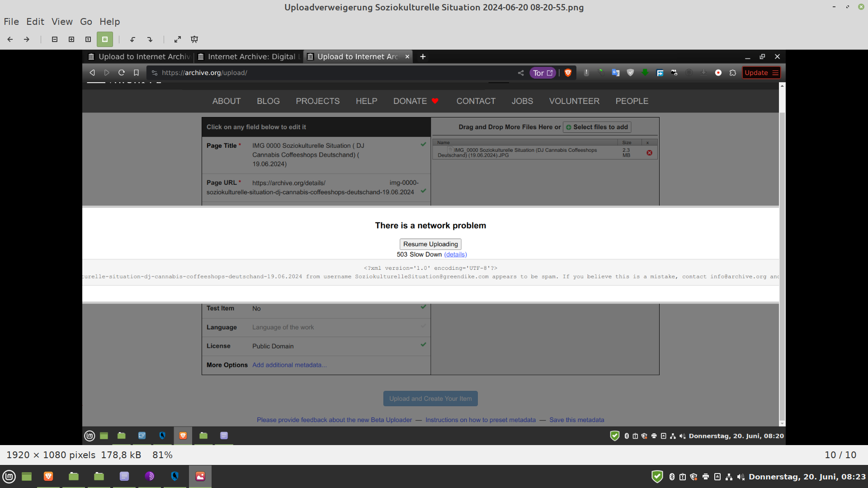Image resolution: width=868 pixels, height=488 pixels.
Task: Click the zoom in (plus) toolbar icon
Action: pos(71,39)
